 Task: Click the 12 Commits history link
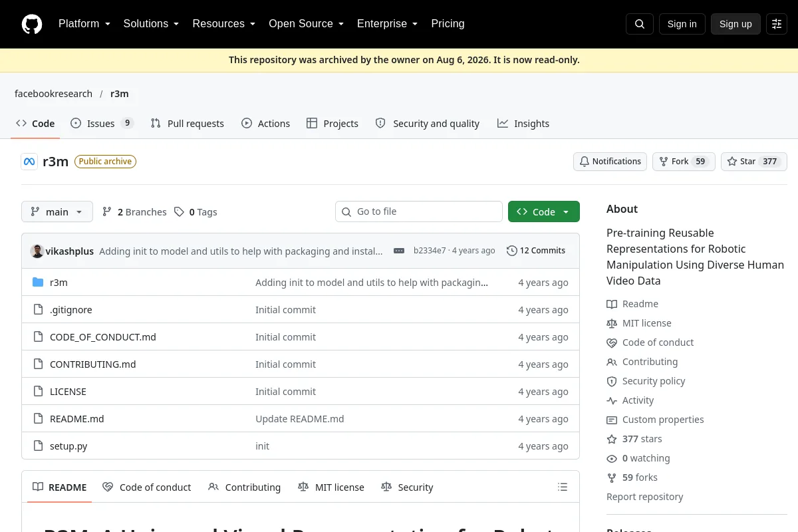tap(536, 251)
